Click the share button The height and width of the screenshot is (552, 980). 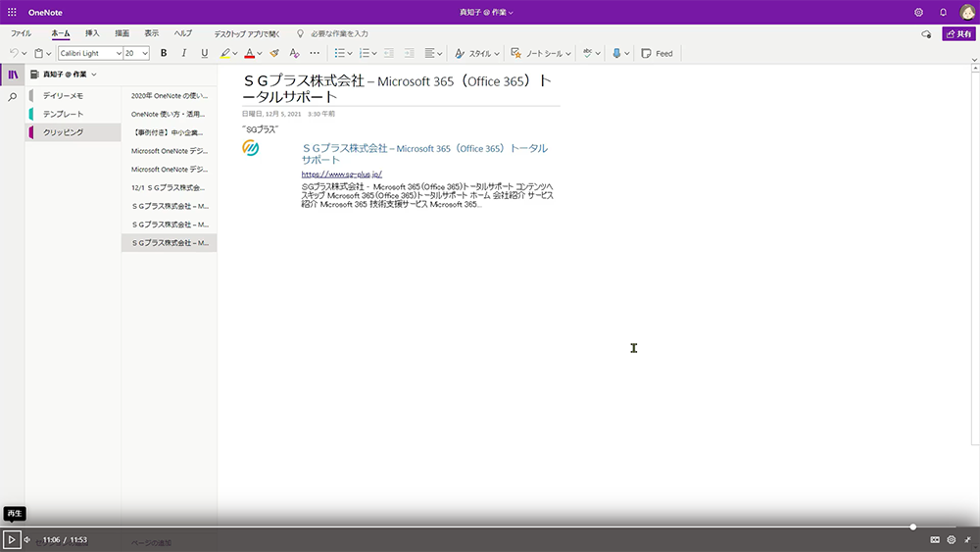958,33
